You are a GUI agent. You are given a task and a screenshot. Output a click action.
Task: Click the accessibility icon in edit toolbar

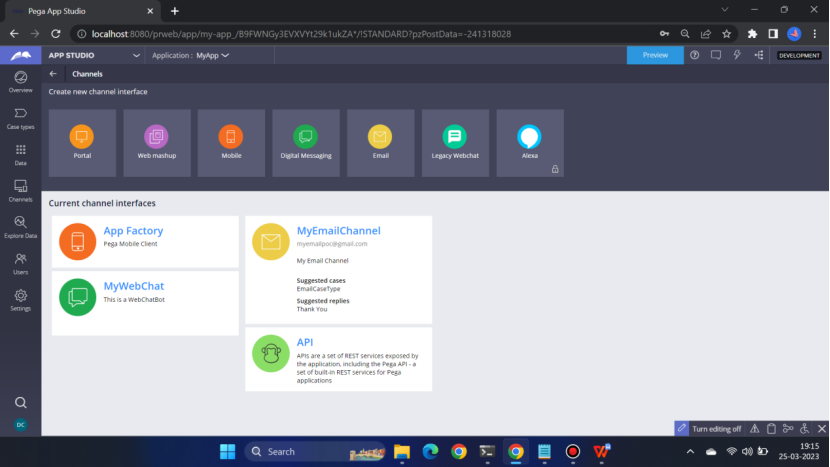click(805, 429)
